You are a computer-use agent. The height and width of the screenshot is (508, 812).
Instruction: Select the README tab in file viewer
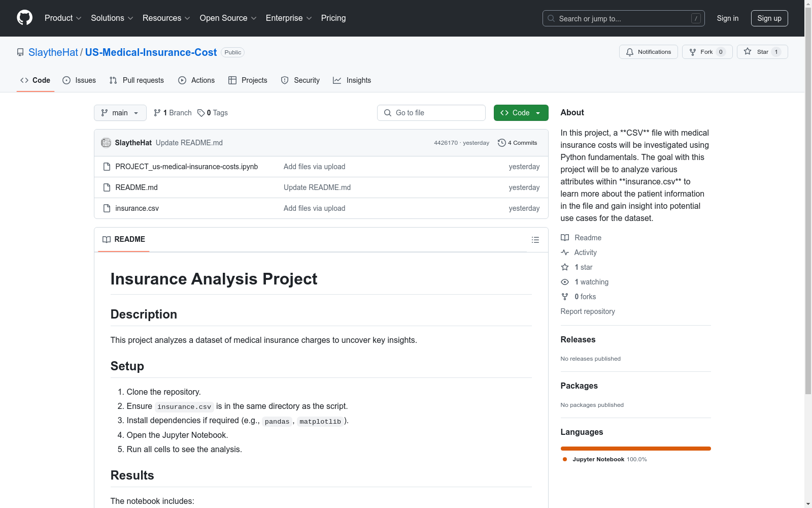point(124,239)
